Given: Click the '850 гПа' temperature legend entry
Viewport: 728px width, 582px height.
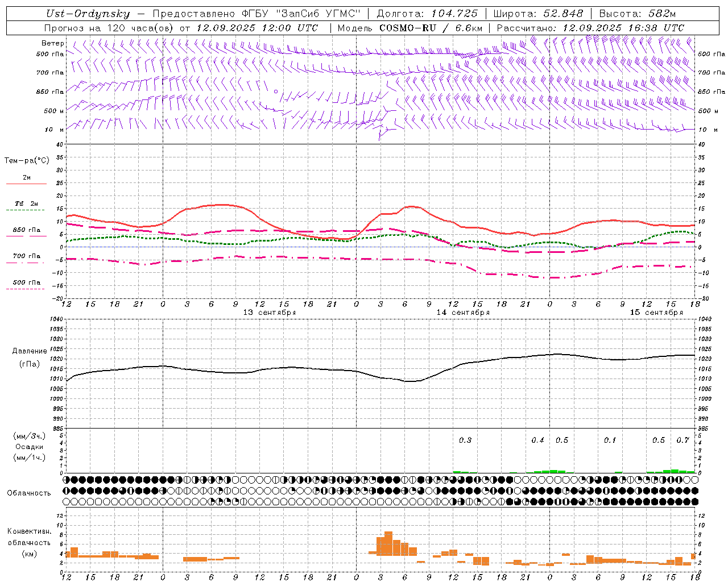Looking at the screenshot, I should (27, 230).
